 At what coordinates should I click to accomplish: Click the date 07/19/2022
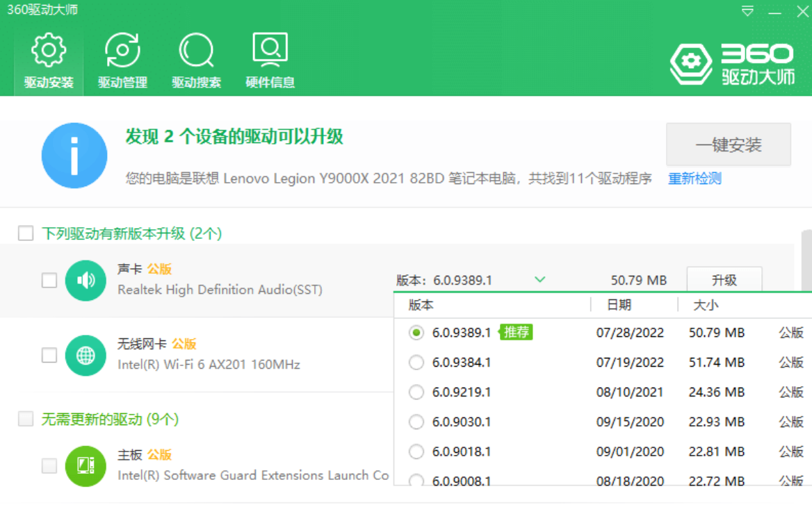click(630, 363)
